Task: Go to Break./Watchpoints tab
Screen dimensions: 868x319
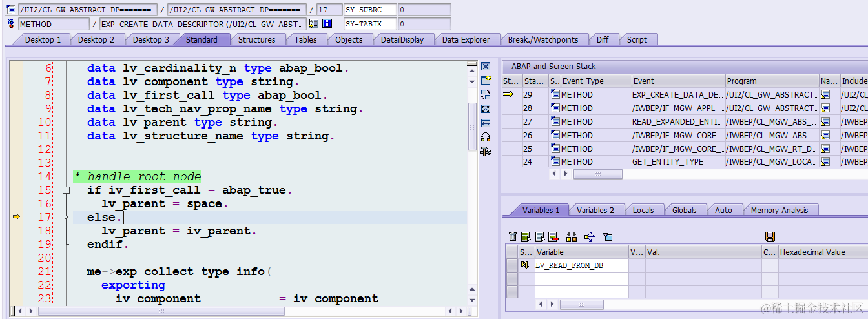Action: coord(542,39)
